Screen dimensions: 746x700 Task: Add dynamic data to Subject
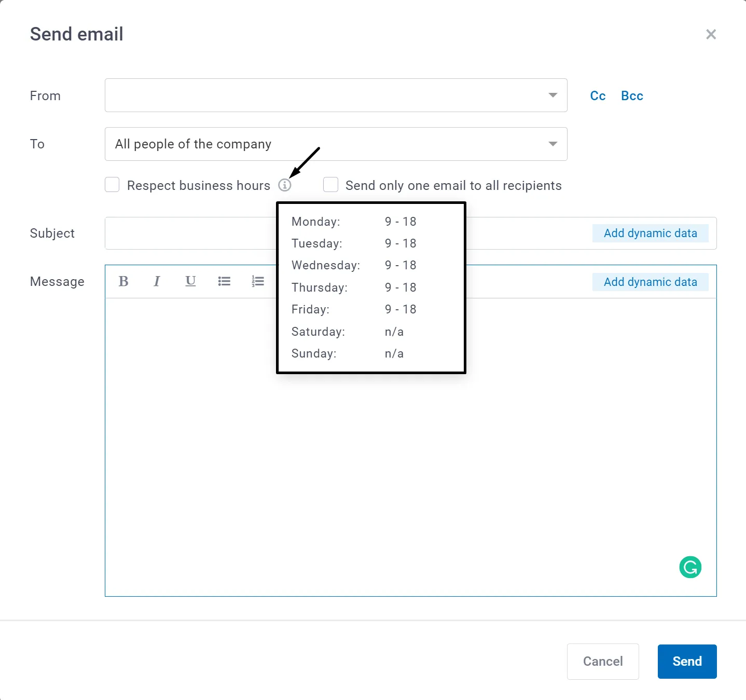pyautogui.click(x=650, y=234)
